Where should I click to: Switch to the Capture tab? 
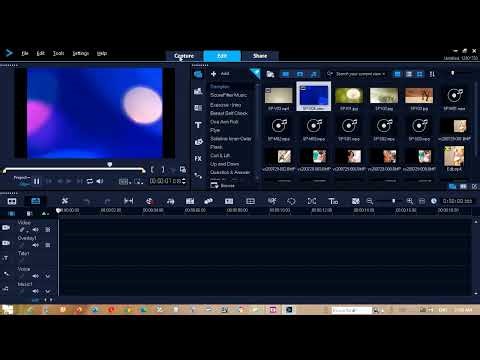point(184,56)
